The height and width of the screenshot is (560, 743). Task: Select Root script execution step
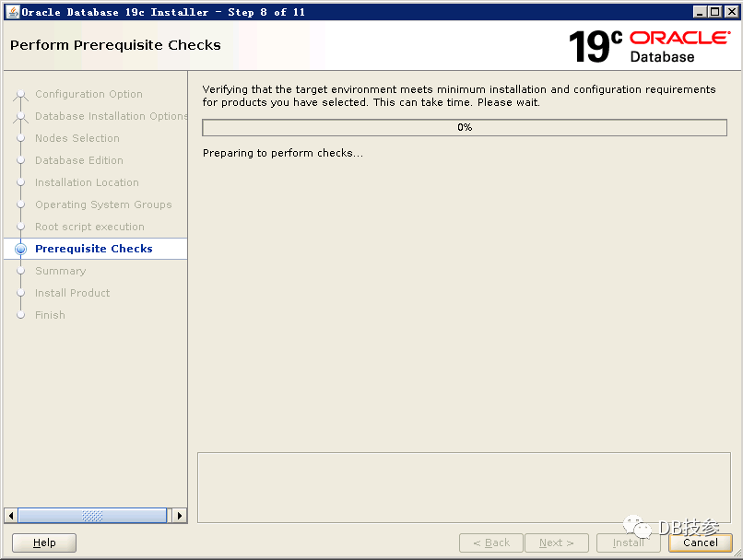pyautogui.click(x=89, y=227)
